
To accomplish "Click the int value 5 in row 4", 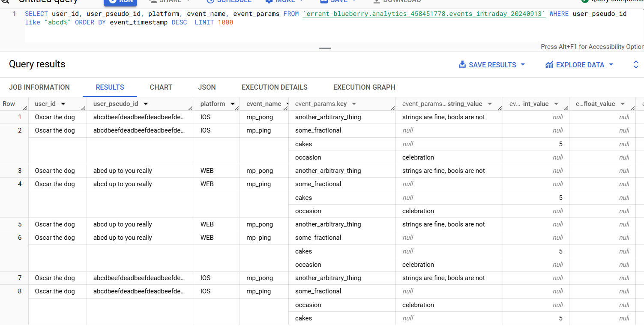I will [560, 198].
